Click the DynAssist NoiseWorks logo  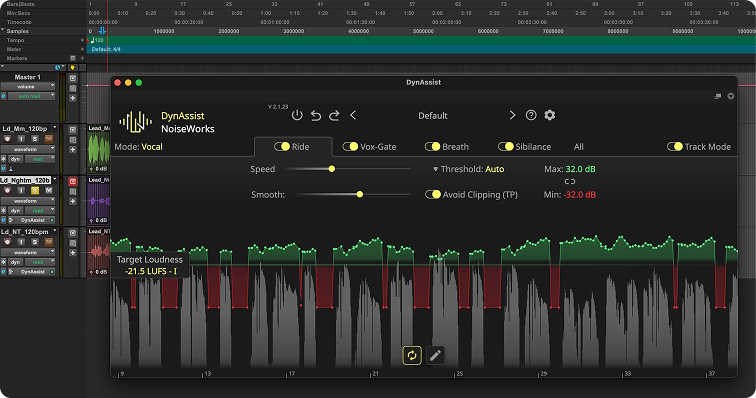136,122
